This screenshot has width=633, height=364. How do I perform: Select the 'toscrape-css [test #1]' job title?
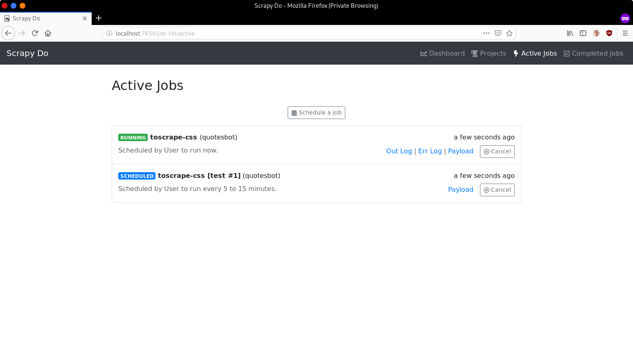[x=199, y=175]
